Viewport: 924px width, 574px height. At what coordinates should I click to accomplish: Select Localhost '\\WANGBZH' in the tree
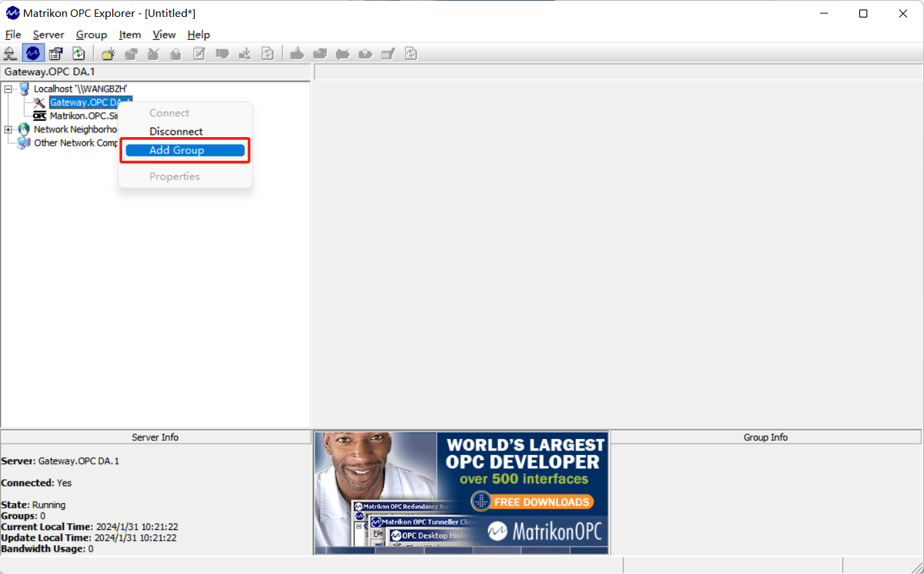click(80, 88)
